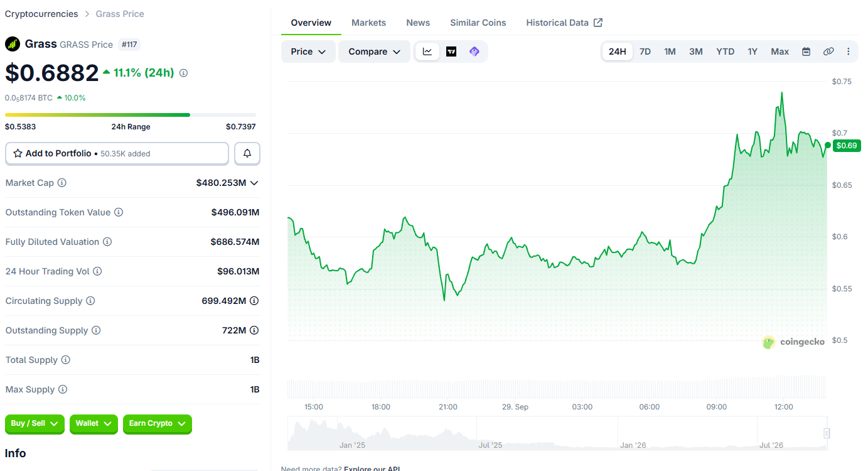Click the $480.253M market cap value
The width and height of the screenshot is (868, 471).
pyautogui.click(x=221, y=183)
